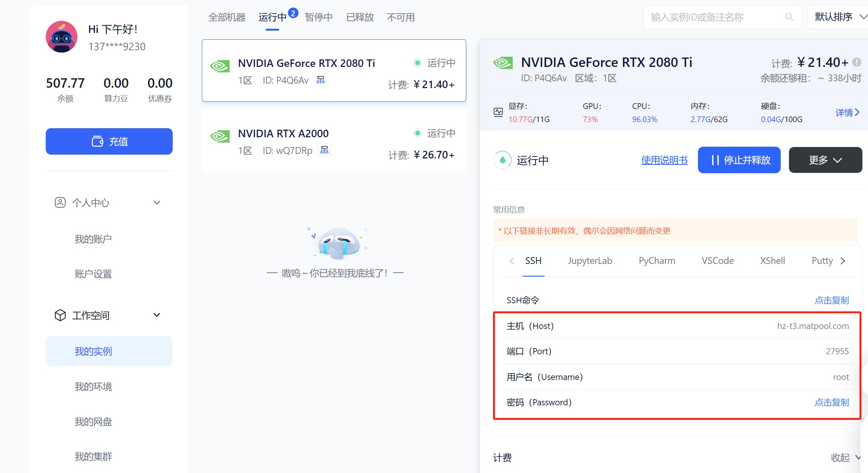This screenshot has width=868, height=473.
Task: Collapse the 个人中心 menu chevron
Action: click(157, 203)
